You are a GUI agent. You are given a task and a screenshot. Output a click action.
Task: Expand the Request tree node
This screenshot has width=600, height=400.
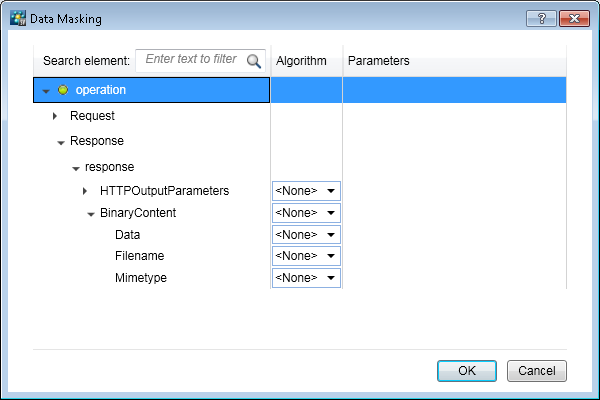click(55, 116)
